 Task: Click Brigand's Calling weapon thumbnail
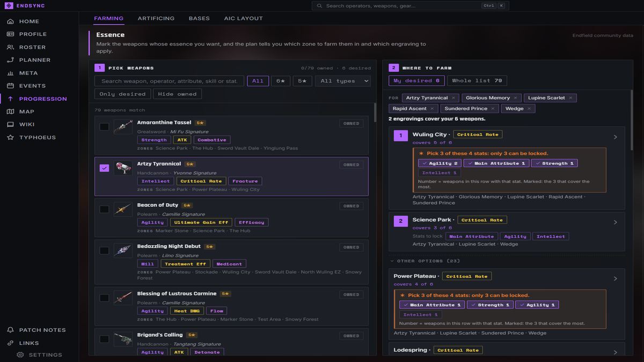click(123, 339)
